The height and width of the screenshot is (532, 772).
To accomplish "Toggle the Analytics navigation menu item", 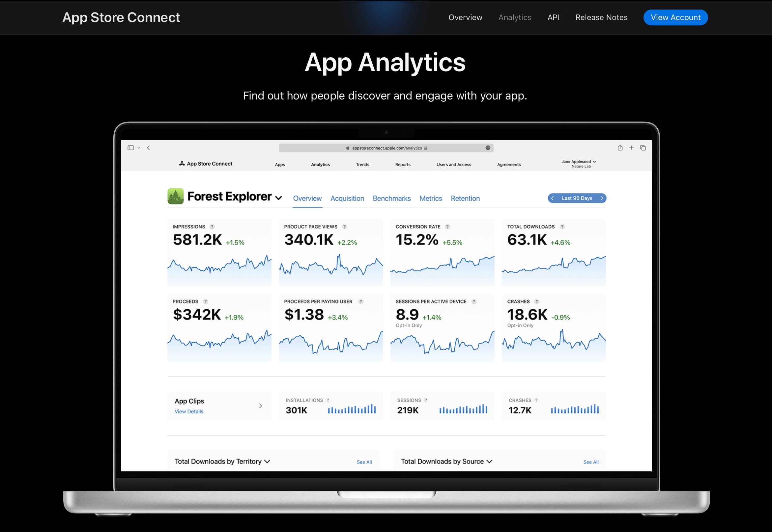I will click(x=514, y=17).
